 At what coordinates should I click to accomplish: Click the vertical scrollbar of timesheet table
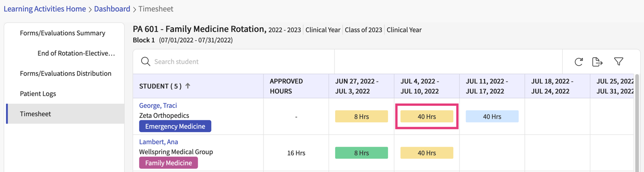pyautogui.click(x=637, y=123)
